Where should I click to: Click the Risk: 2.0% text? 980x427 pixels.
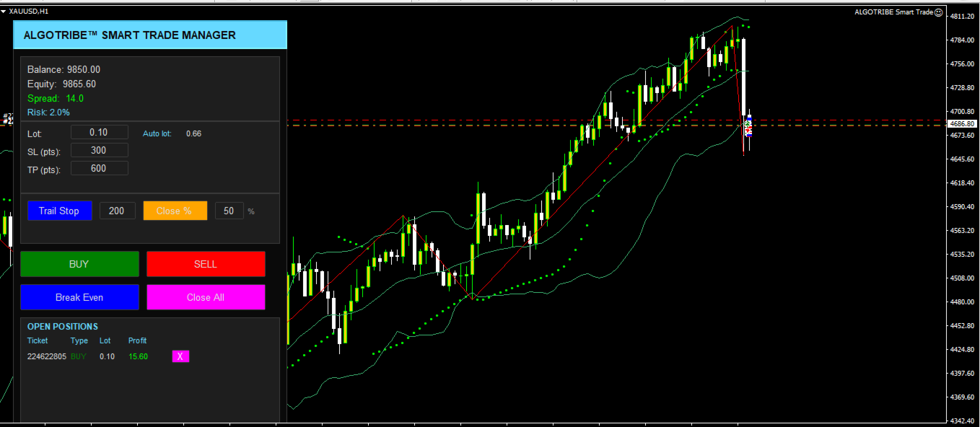48,113
